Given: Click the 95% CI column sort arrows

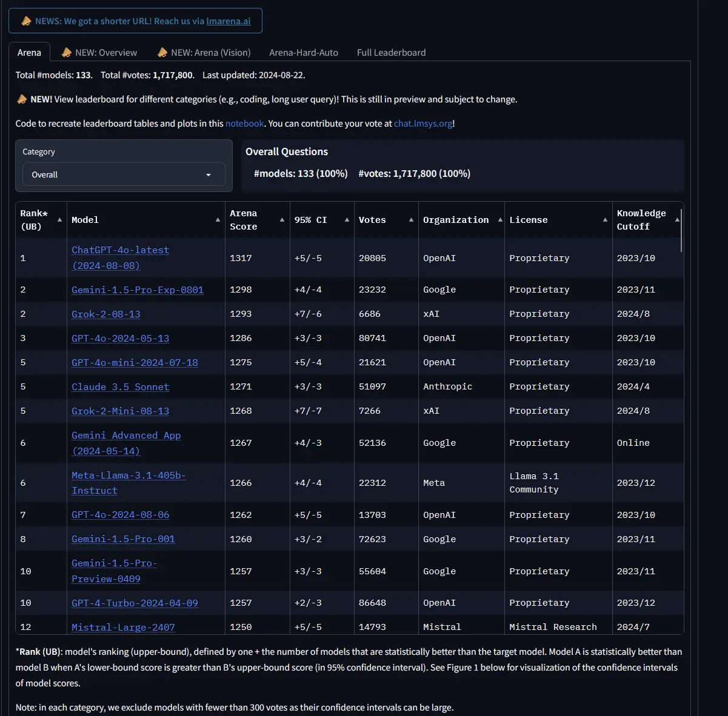Looking at the screenshot, I should point(347,220).
